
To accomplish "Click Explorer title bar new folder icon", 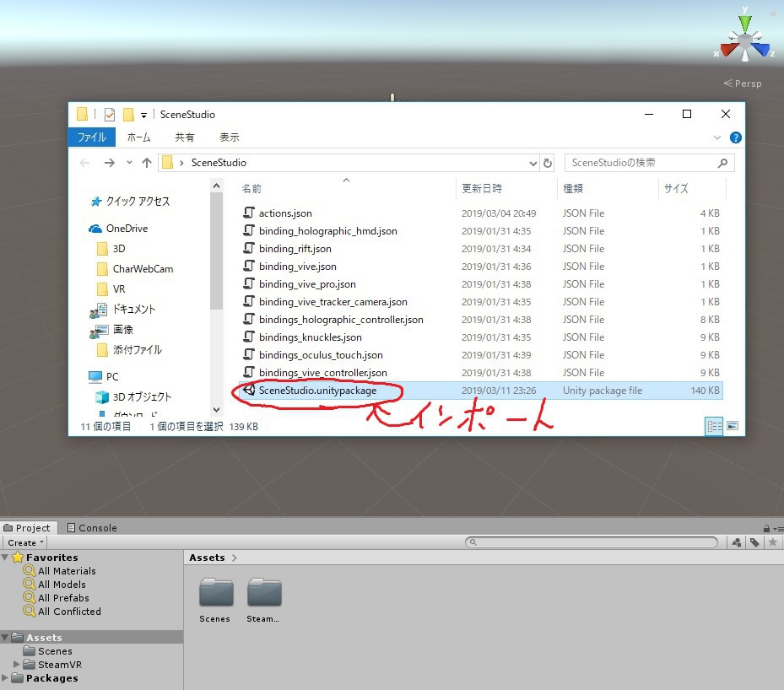I will (x=128, y=115).
